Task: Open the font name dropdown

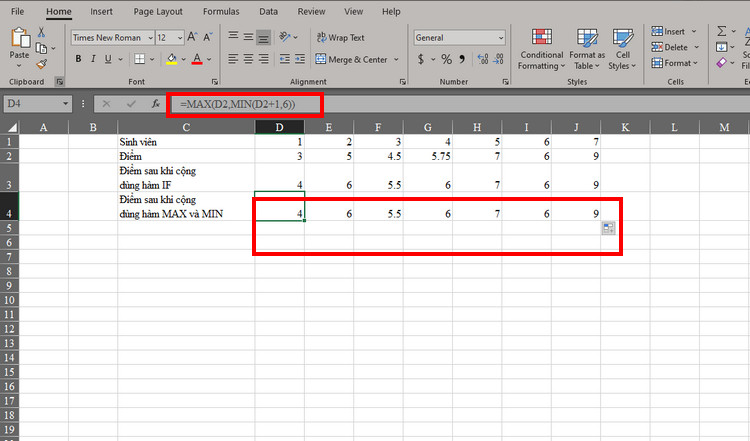Action: tap(150, 37)
